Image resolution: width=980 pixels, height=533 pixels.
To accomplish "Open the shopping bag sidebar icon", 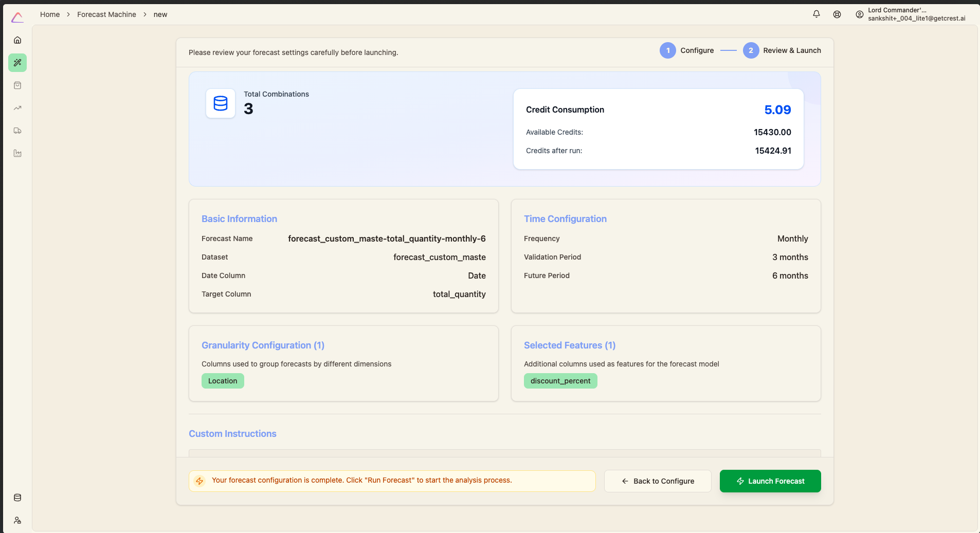I will 17,85.
